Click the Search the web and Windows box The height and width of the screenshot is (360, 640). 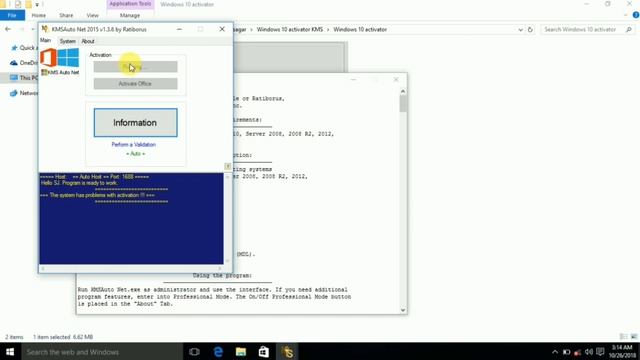(102, 351)
